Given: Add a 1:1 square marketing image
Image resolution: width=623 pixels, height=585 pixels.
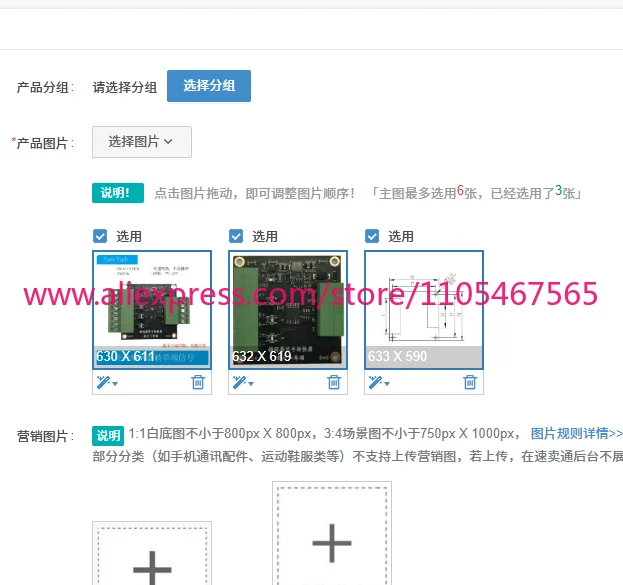Looking at the screenshot, I should click(152, 553).
